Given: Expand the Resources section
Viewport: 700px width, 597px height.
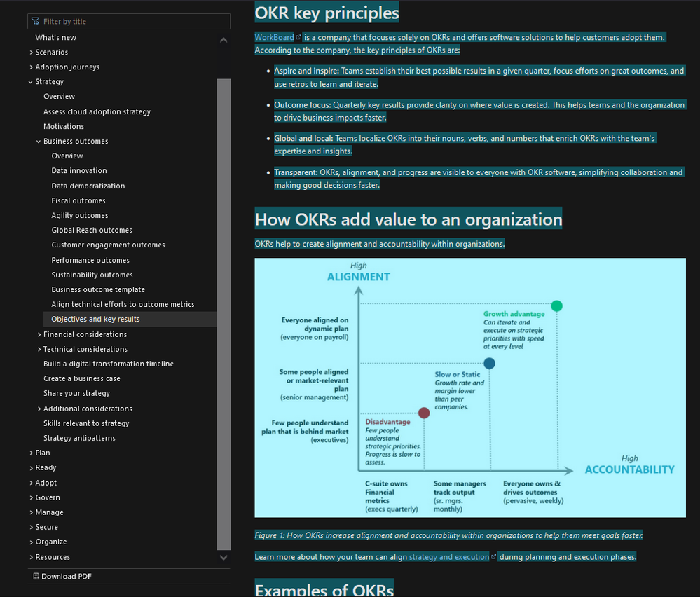Looking at the screenshot, I should [32, 556].
